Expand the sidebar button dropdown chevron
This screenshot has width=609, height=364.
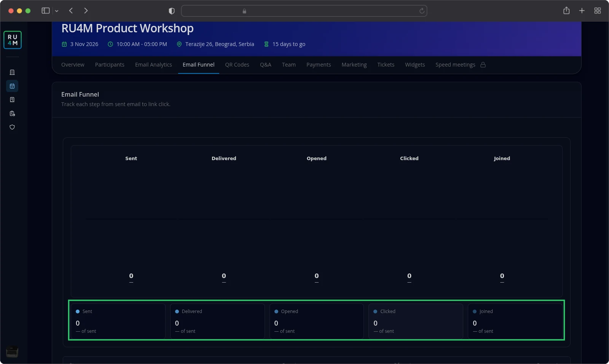[x=57, y=11]
